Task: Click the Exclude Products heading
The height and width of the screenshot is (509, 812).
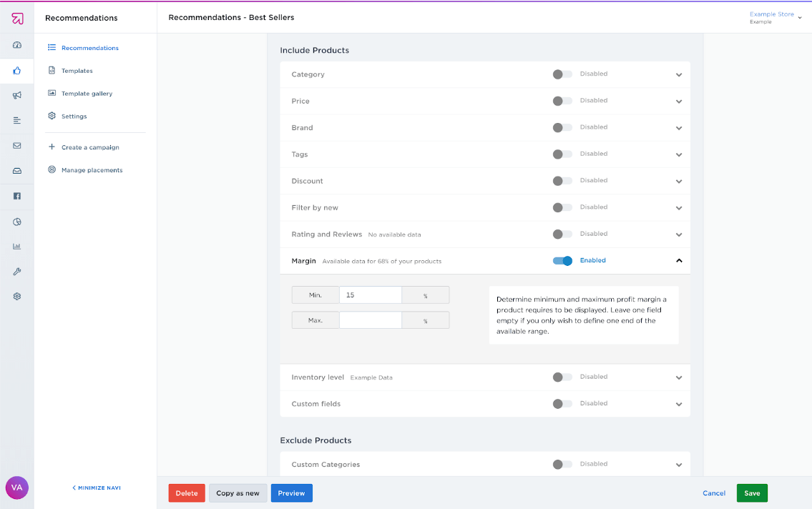Action: coord(315,440)
